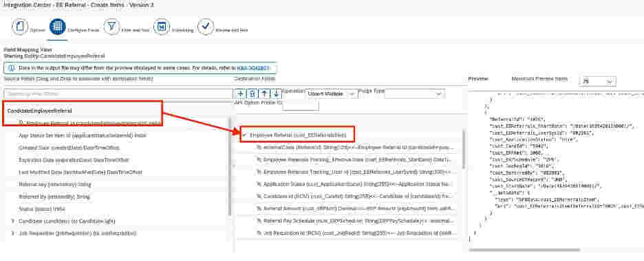Image resolution: width=644 pixels, height=261 pixels.
Task: Switch to the Scheduling tab label
Action: (x=182, y=30)
